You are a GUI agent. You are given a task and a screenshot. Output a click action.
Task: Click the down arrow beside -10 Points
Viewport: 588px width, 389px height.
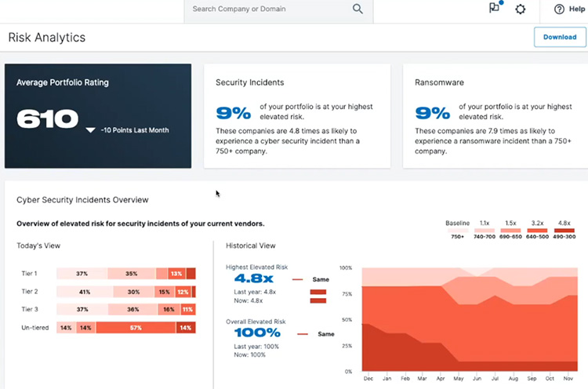(x=90, y=130)
